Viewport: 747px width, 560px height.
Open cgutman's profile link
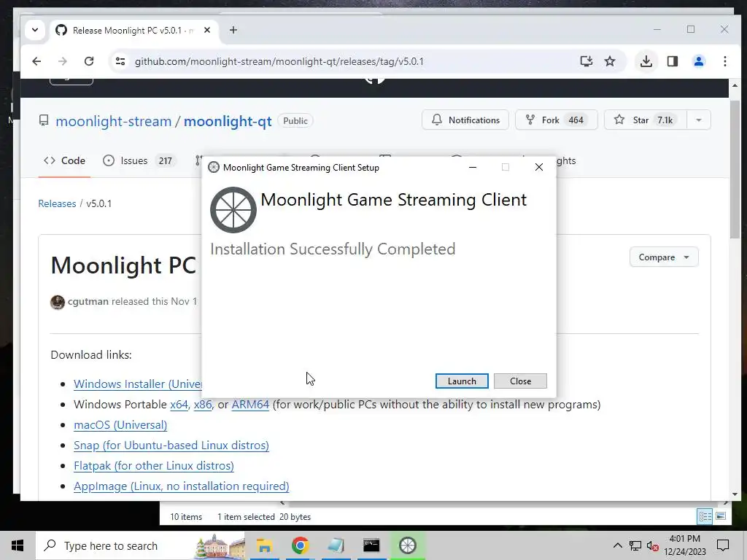88,301
